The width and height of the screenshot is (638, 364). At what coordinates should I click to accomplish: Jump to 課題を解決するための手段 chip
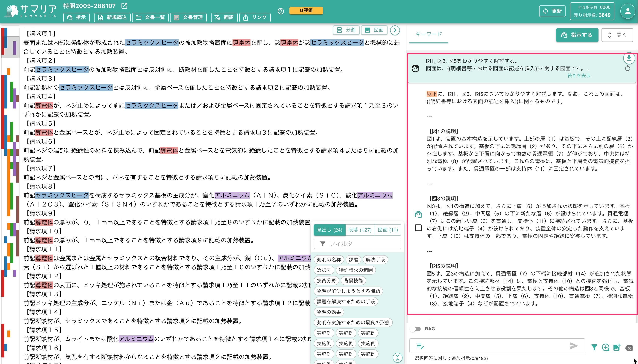[346, 302]
